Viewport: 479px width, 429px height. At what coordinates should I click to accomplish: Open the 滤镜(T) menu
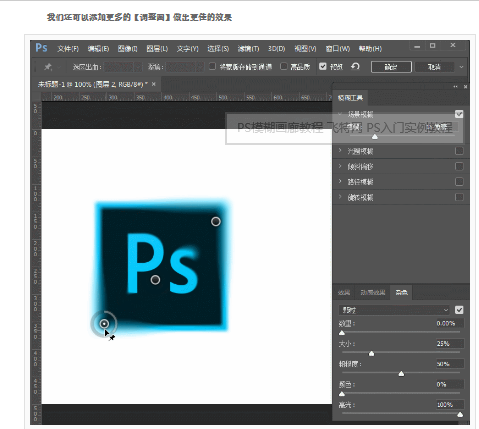248,49
